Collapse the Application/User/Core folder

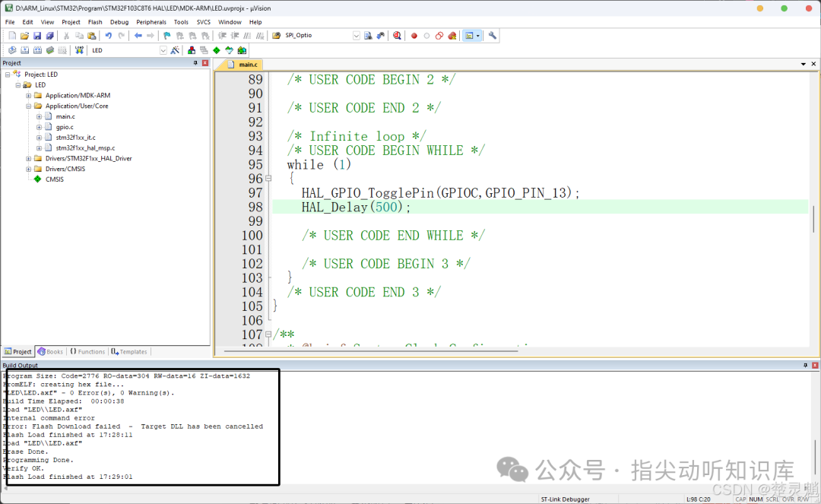(x=29, y=106)
